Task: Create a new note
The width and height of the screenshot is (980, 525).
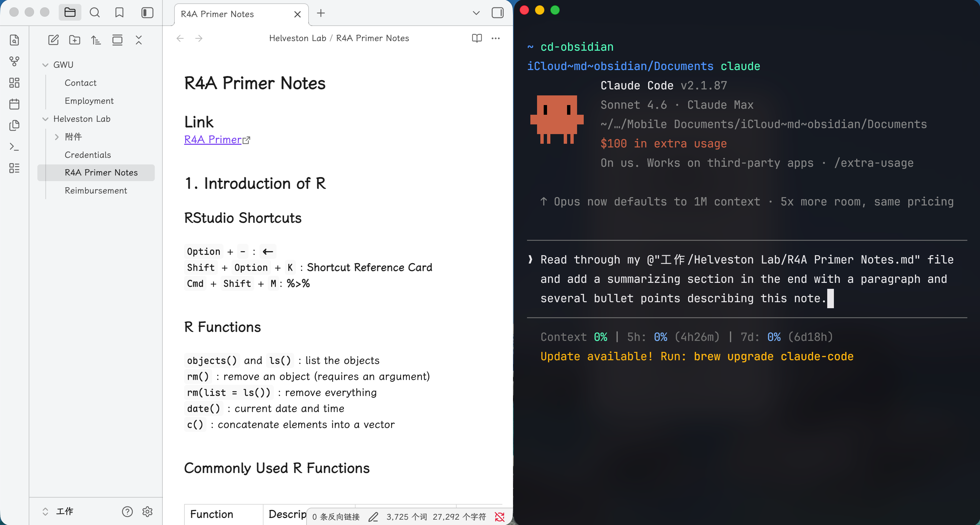Action: [x=53, y=40]
